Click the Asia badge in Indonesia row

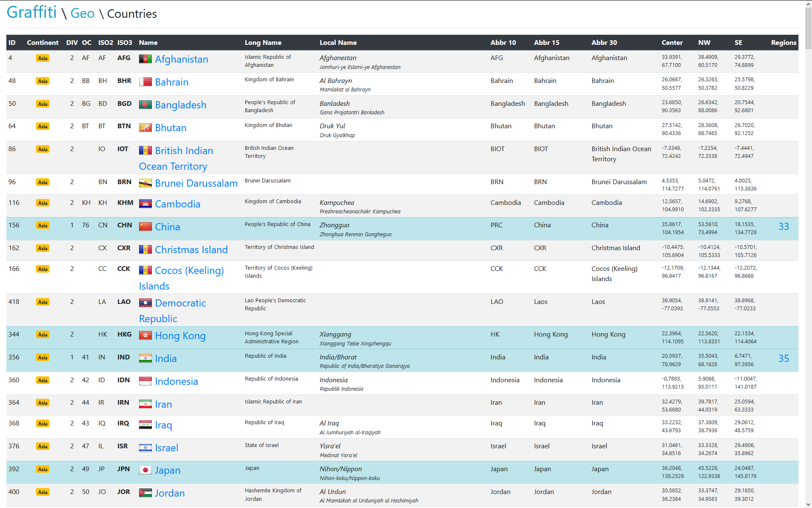click(43, 380)
